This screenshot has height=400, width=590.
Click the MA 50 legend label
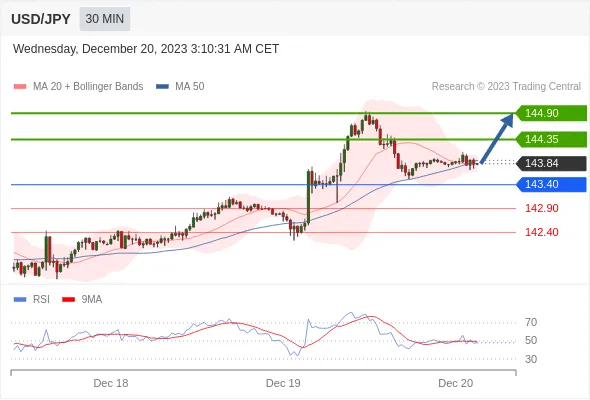point(190,87)
